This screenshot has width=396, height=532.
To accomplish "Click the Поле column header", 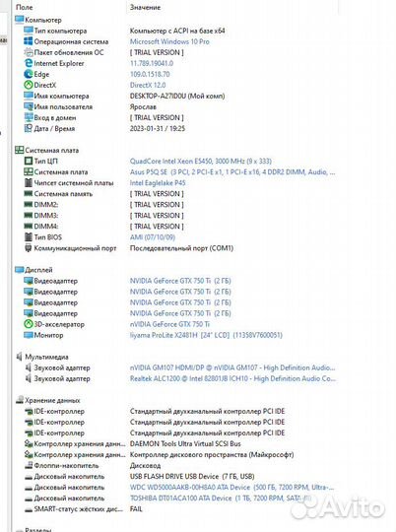I will [x=24, y=7].
